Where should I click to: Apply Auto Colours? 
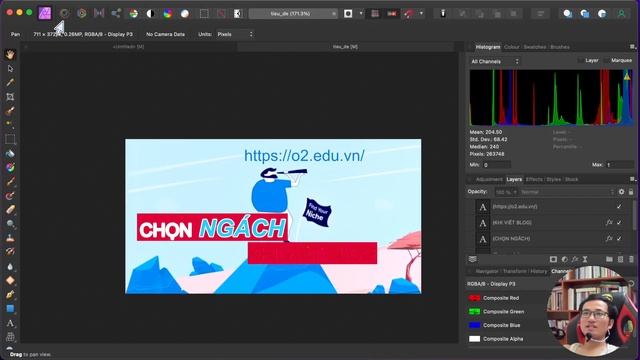coord(168,13)
